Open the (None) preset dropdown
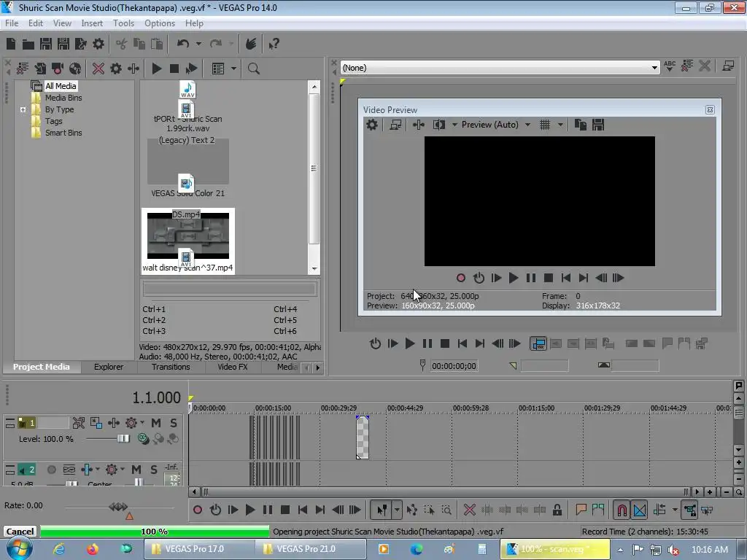747x560 pixels. 654,68
